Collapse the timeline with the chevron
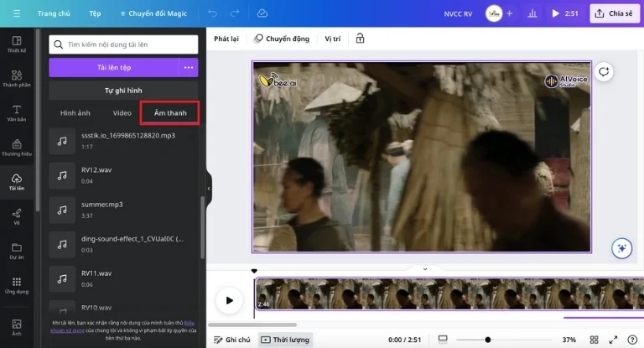 click(x=425, y=269)
